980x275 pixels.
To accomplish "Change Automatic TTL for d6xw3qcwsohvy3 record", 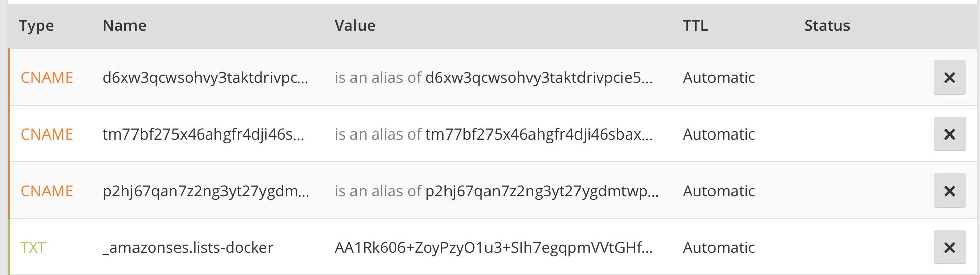I will point(719,78).
